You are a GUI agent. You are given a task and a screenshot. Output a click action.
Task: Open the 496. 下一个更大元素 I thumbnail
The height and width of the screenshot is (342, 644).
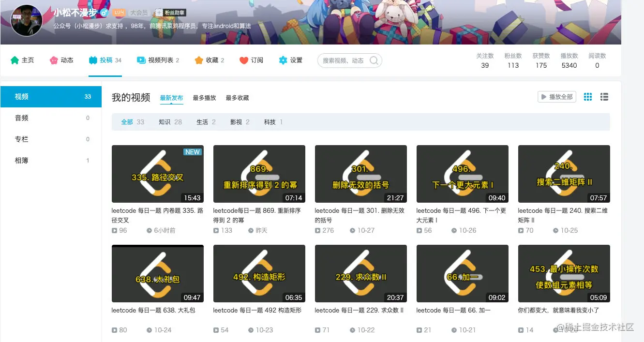coord(463,174)
